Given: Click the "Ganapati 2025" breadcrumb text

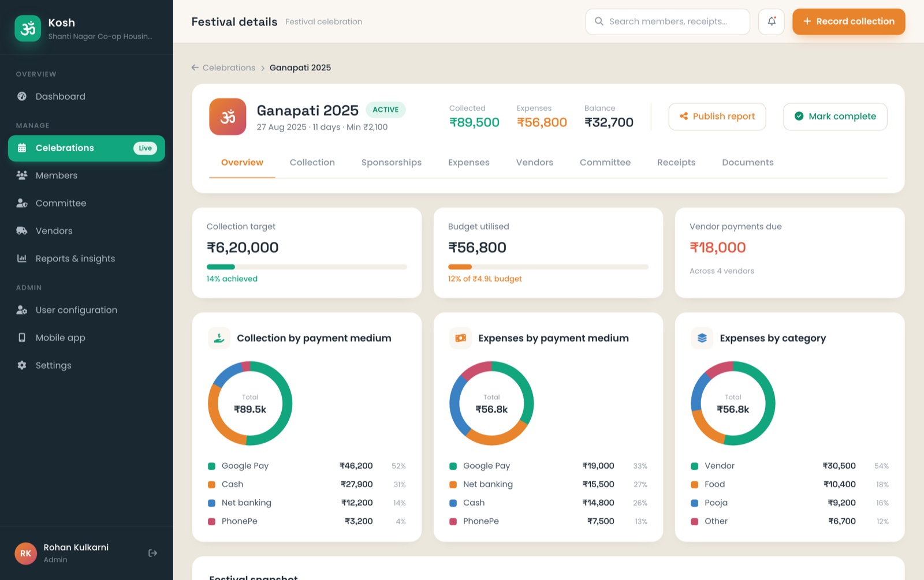Looking at the screenshot, I should [300, 68].
